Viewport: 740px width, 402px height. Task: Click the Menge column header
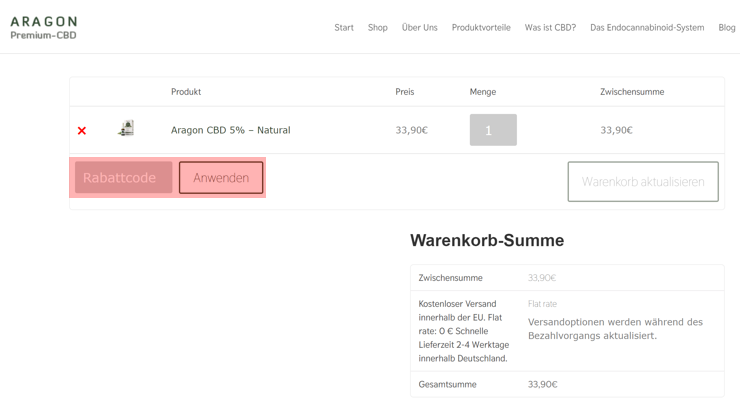pos(482,92)
